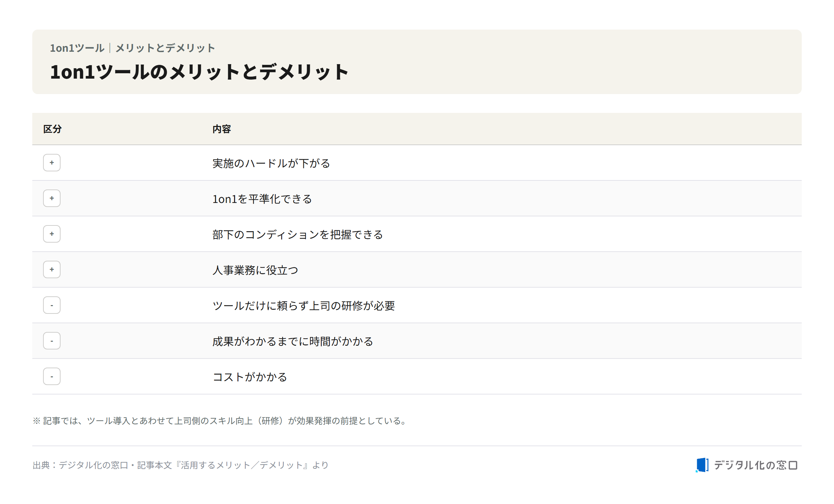The image size is (834, 504).
Task: Click the row text 実施のハードルが下がる
Action: click(x=271, y=163)
